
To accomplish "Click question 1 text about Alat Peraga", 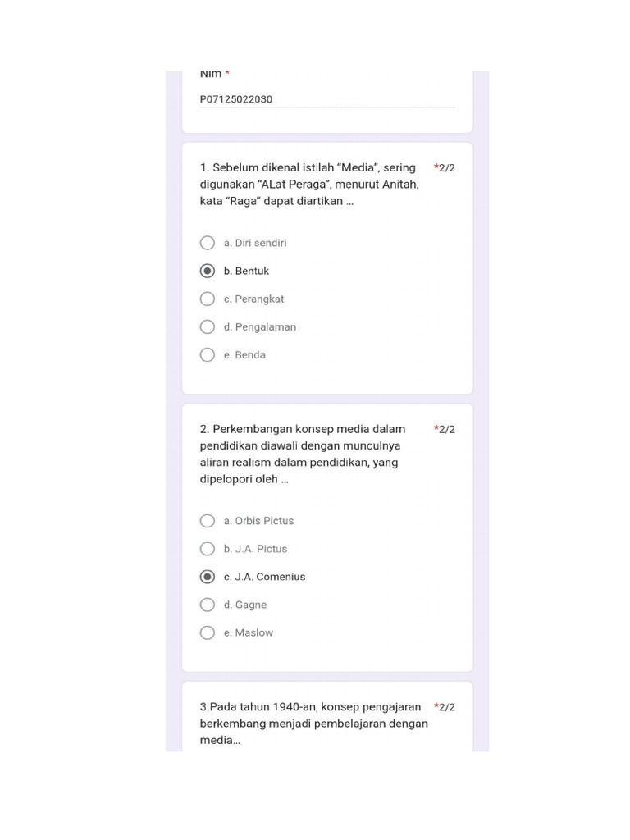I will click(x=309, y=185).
